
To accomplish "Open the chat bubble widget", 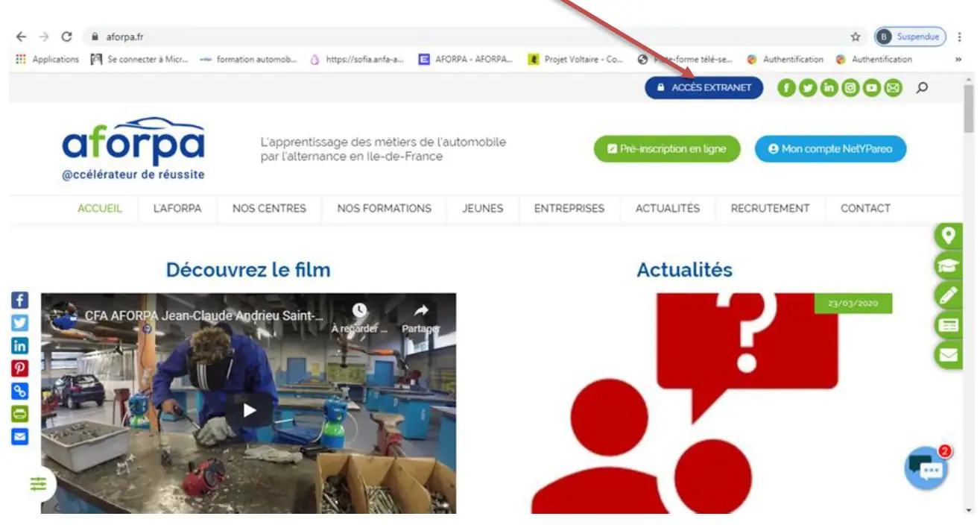I will click(x=926, y=468).
